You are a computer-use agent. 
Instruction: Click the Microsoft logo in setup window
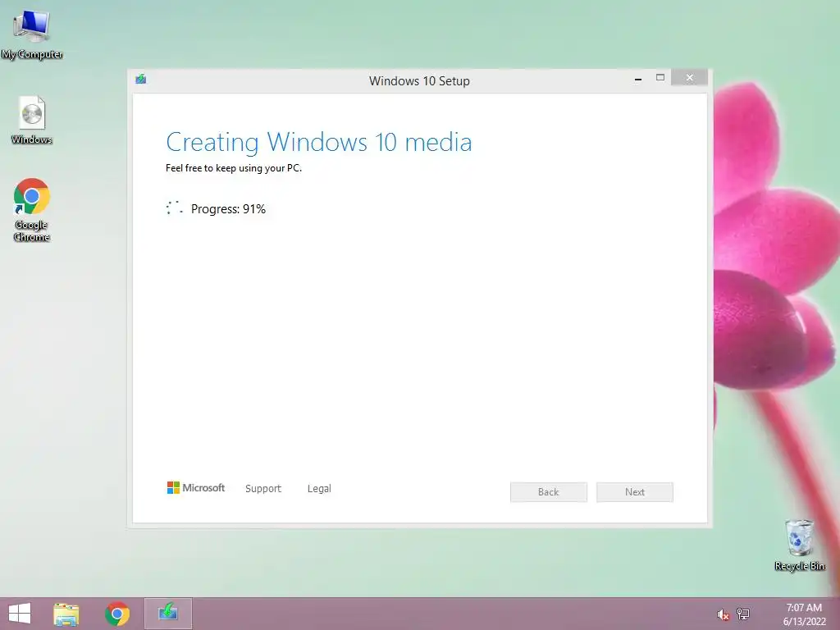[x=196, y=487]
